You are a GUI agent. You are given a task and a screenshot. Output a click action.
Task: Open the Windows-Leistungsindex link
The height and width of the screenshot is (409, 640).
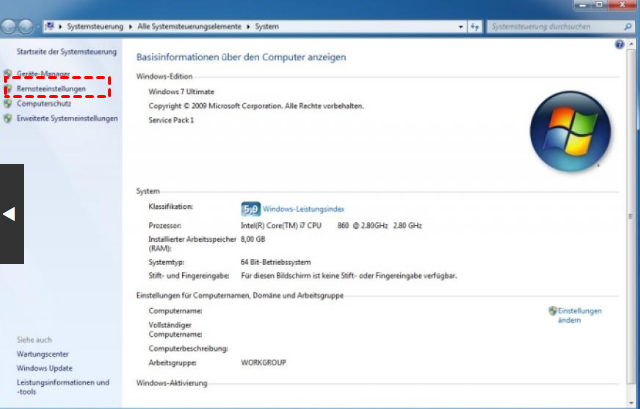click(x=303, y=209)
